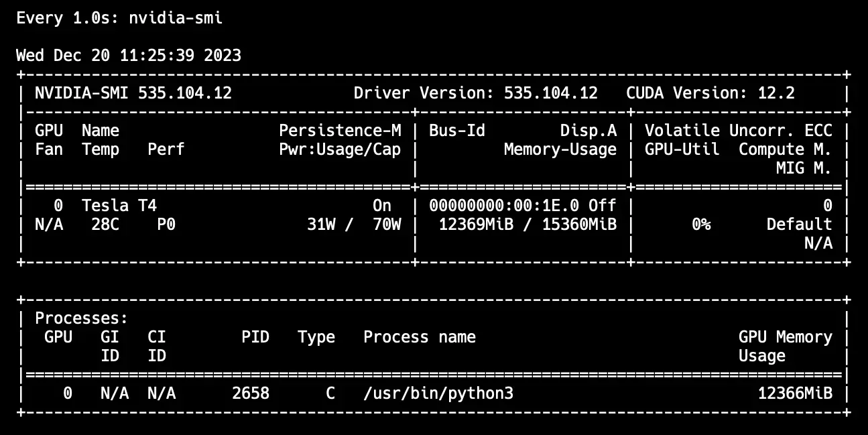The width and height of the screenshot is (868, 435).
Task: Click the GPU name 'Tesla T4'
Action: point(119,205)
